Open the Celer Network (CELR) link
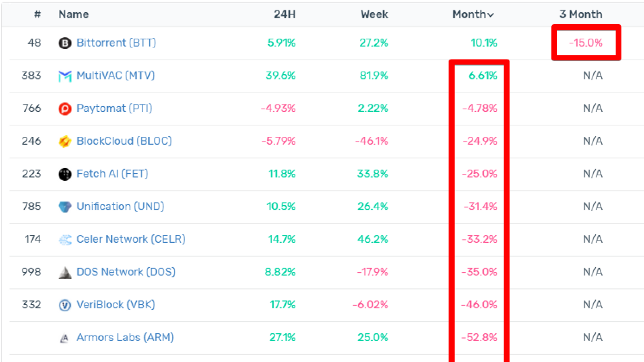This screenshot has height=362, width=644. pyautogui.click(x=131, y=239)
